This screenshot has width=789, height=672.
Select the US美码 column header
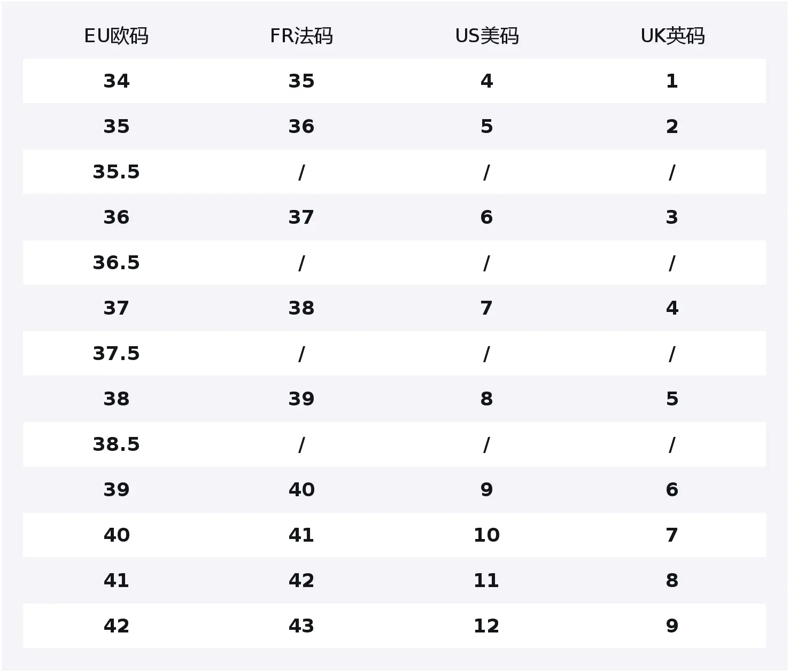pyautogui.click(x=486, y=36)
